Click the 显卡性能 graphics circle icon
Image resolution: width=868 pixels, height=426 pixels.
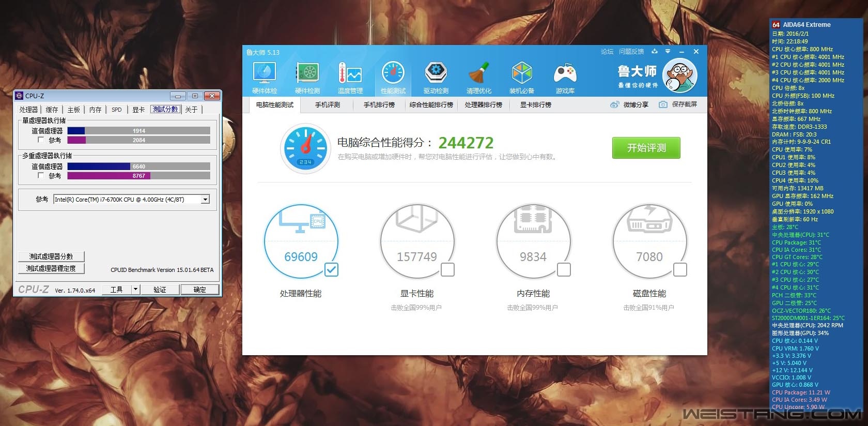[x=417, y=241]
